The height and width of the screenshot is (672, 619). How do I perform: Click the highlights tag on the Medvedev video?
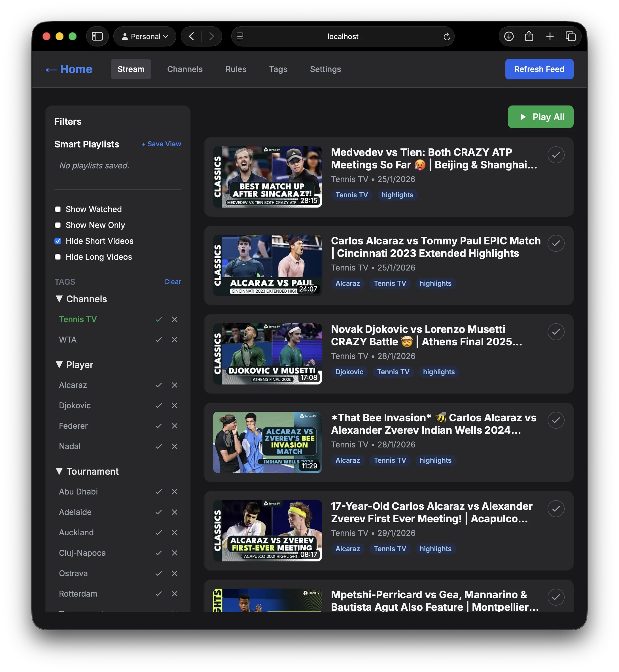397,195
